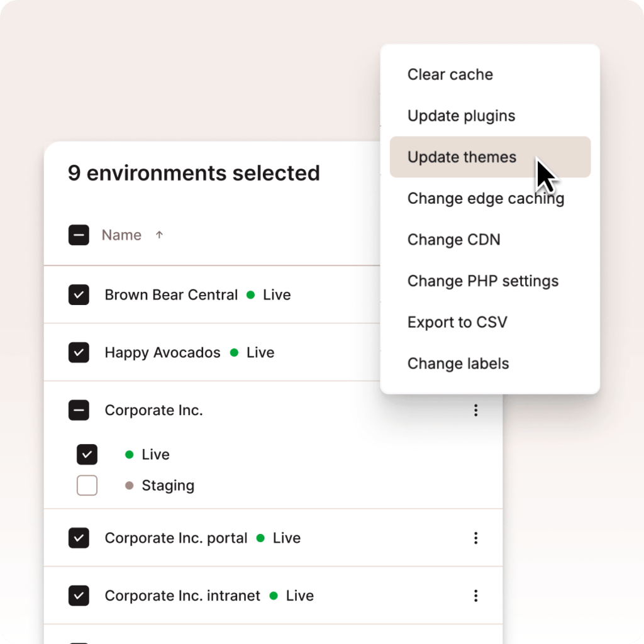Click the Update themes menu item

point(462,157)
